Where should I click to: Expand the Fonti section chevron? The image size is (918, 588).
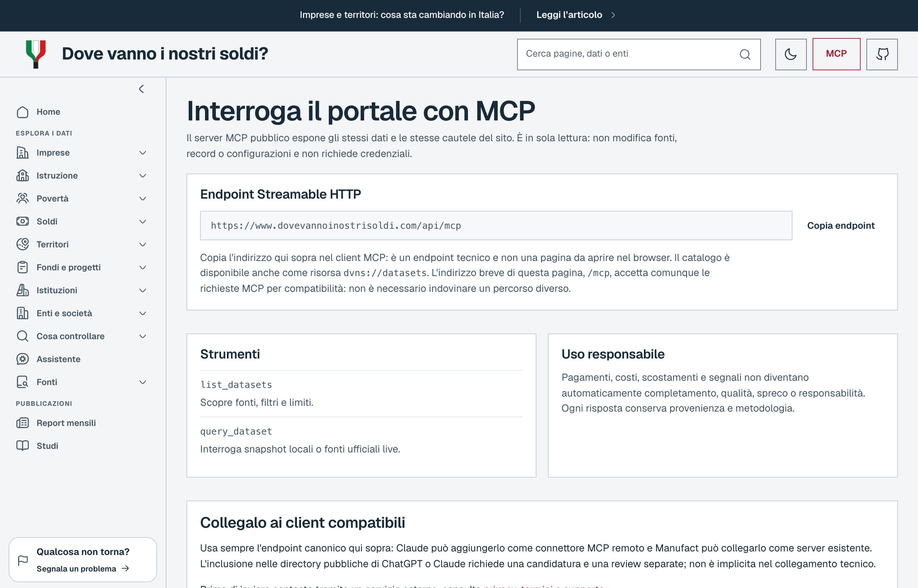point(143,382)
